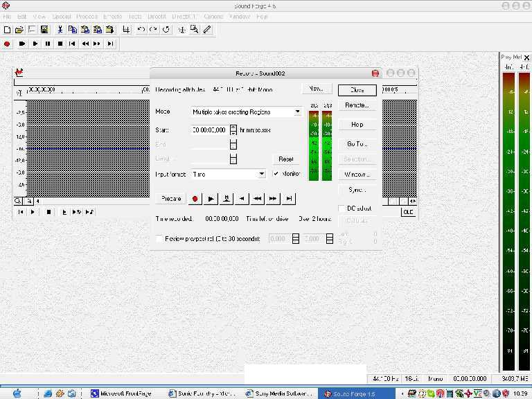Screen dimensions: 532x399
Task: Click the Cut scissors icon
Action: tap(60, 30)
